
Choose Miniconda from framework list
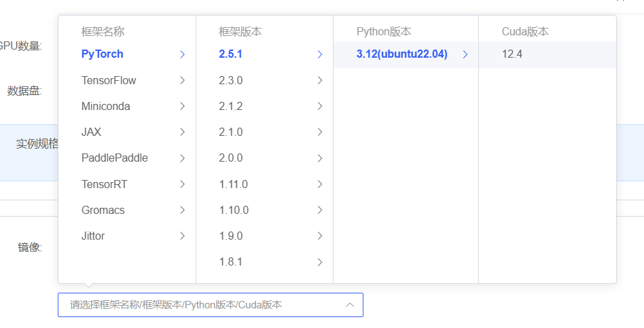[x=127, y=107]
